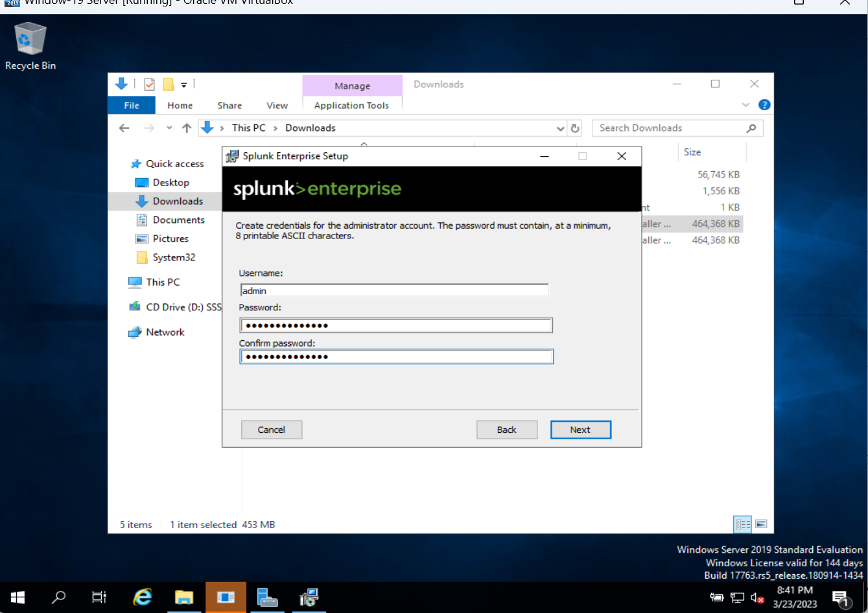
Task: Open Documents in navigation pane
Action: point(178,220)
